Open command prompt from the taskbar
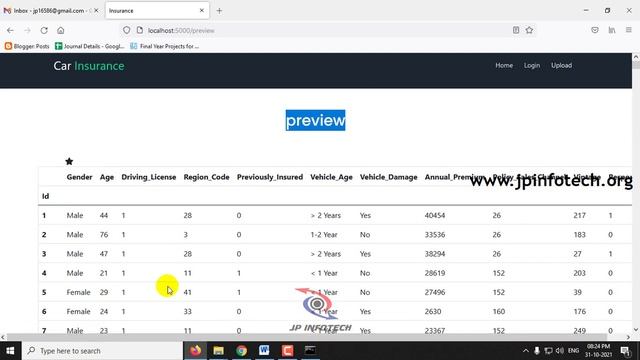This screenshot has width=640, height=360. pyautogui.click(x=310, y=351)
